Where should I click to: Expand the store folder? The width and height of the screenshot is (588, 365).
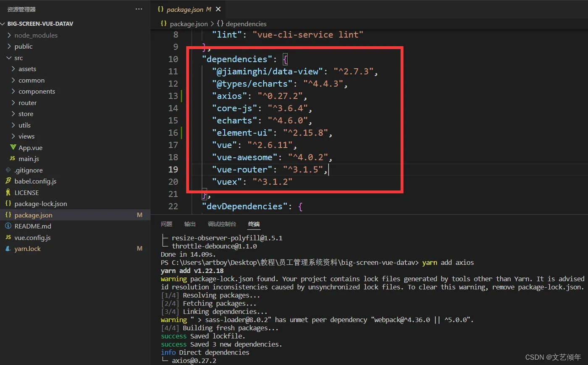[13, 114]
